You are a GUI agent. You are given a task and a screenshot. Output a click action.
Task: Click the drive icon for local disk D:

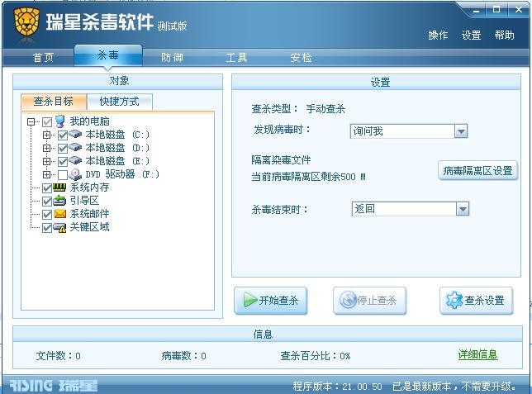(75, 147)
